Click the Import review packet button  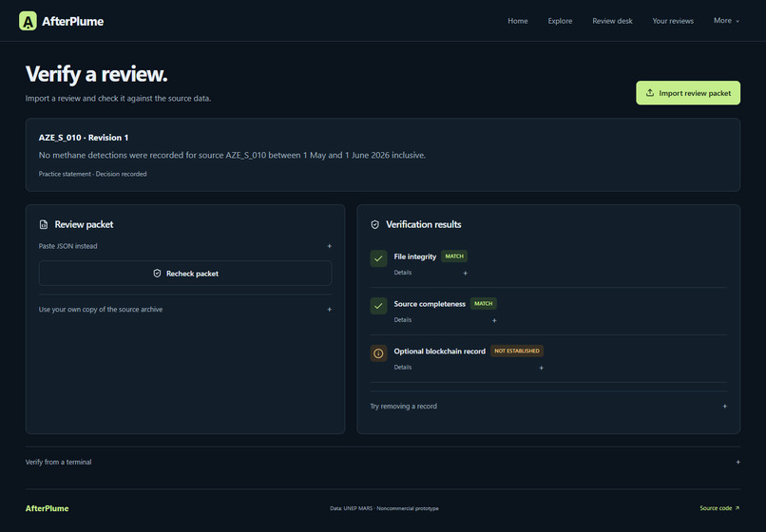[688, 93]
